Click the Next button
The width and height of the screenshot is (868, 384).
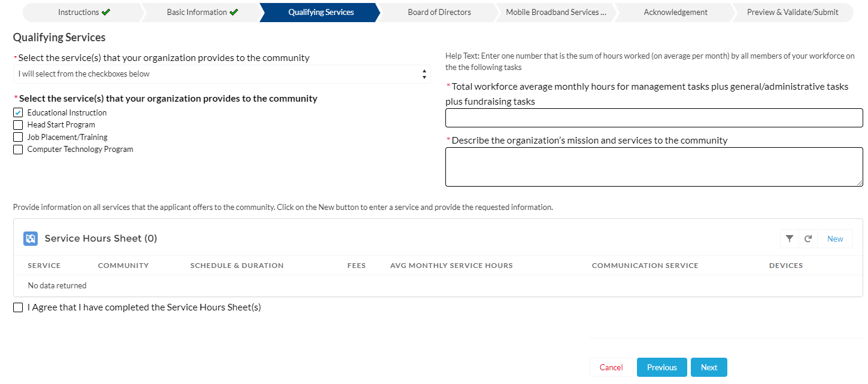pyautogui.click(x=709, y=367)
